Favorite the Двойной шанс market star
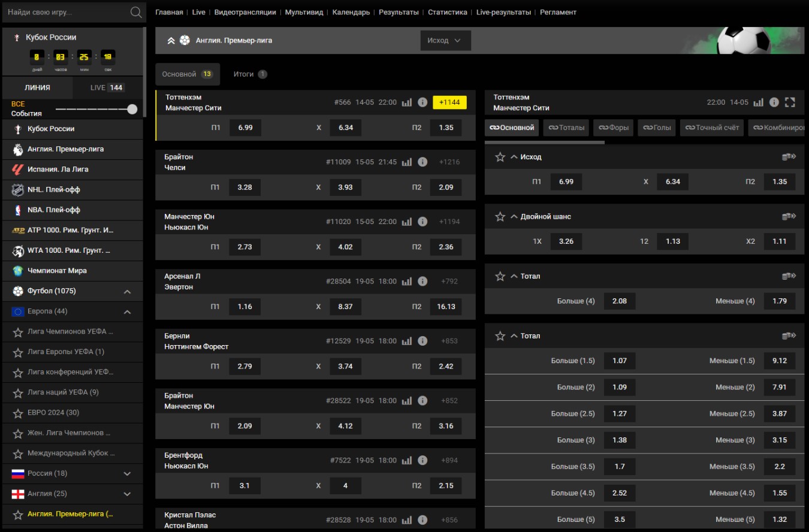The height and width of the screenshot is (532, 809). (500, 216)
